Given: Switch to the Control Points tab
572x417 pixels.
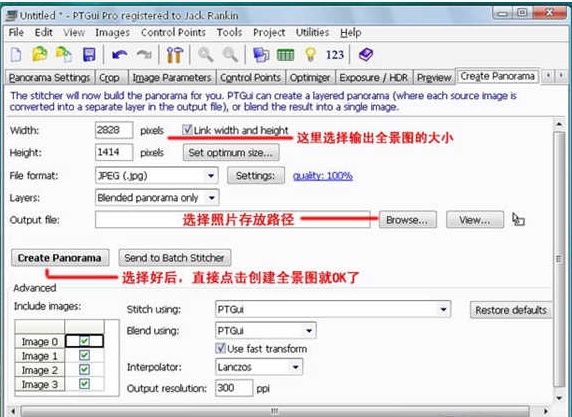Looking at the screenshot, I should click(x=251, y=77).
